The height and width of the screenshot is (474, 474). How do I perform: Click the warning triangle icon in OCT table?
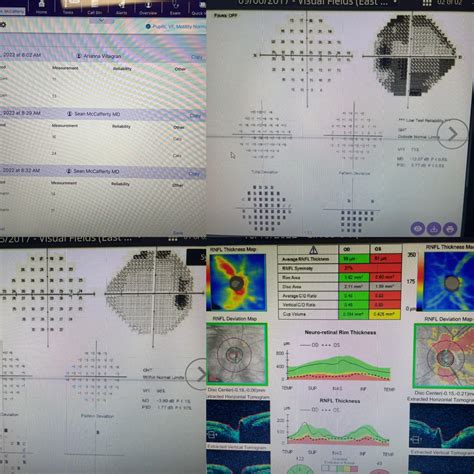pos(313,249)
